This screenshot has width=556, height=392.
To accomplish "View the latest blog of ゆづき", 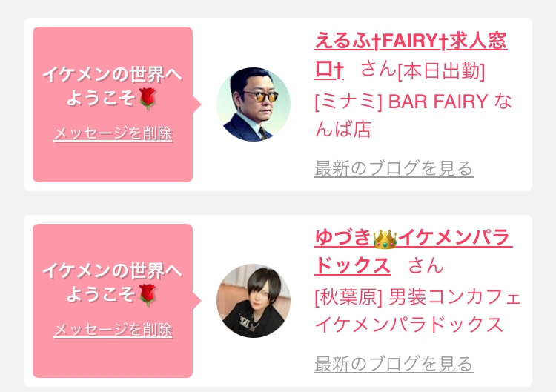I will pyautogui.click(x=394, y=364).
